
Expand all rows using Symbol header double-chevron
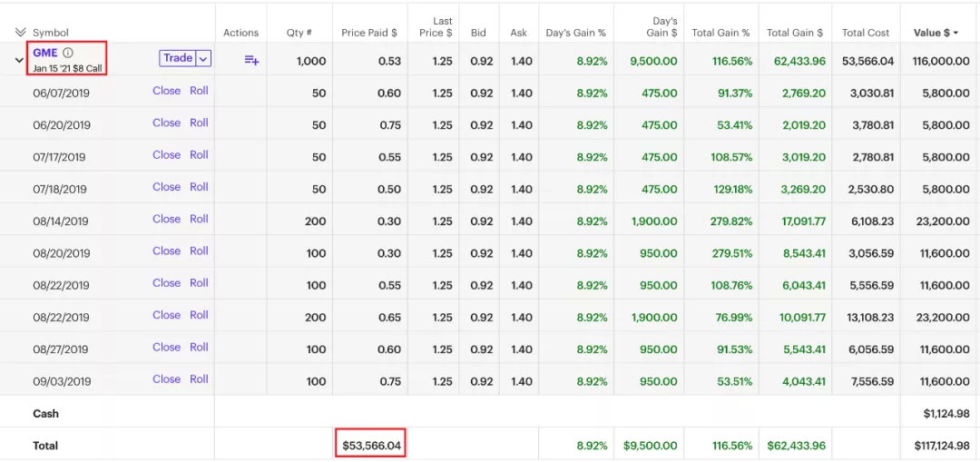click(21, 33)
